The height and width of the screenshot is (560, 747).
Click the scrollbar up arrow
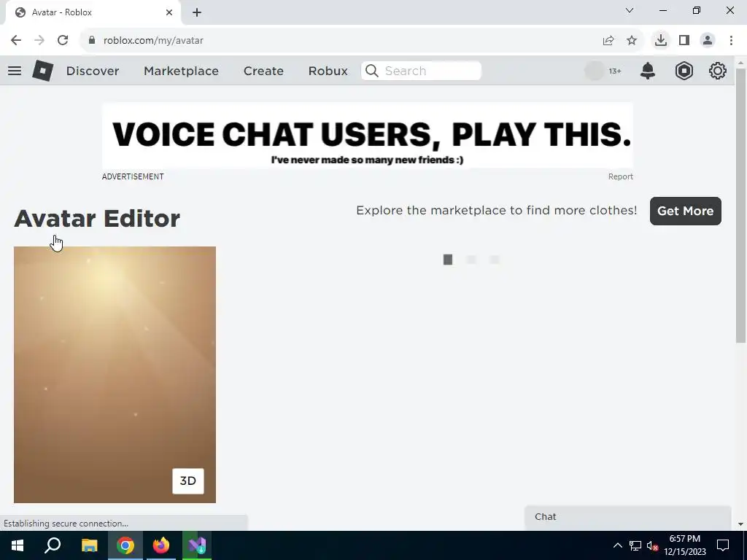coord(740,63)
